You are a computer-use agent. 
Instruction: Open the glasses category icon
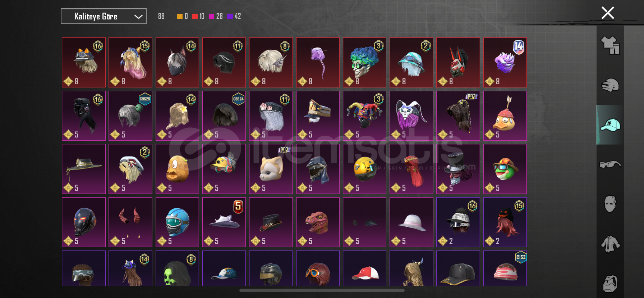tap(610, 164)
